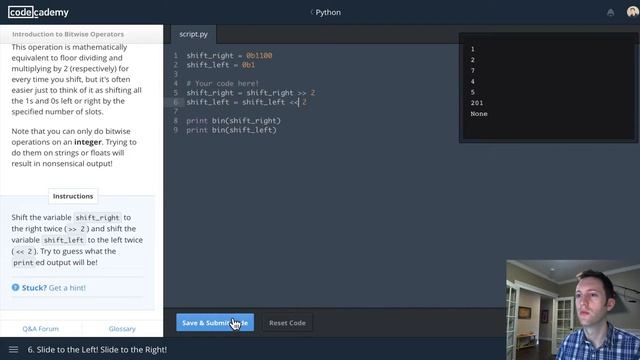This screenshot has width=640, height=360.
Task: Click Save & Submit Code button
Action: click(x=215, y=322)
